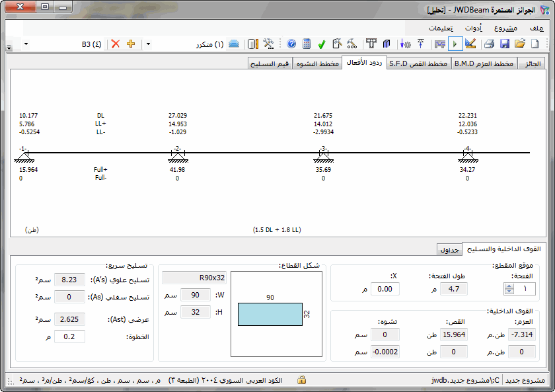This screenshot has width=555, height=392.
Task: Click the Print icon in toolbar
Action: pyautogui.click(x=490, y=44)
